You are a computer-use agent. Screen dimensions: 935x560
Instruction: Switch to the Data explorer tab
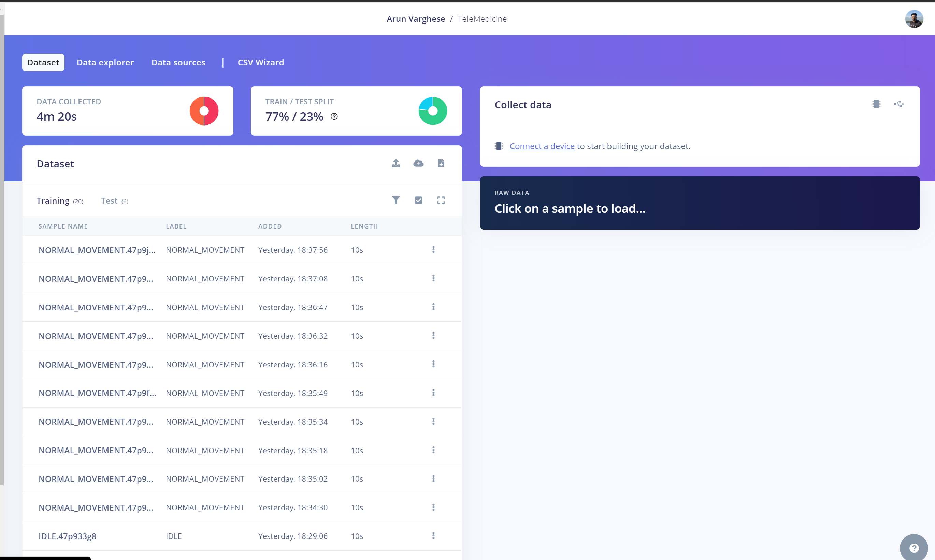(x=105, y=62)
